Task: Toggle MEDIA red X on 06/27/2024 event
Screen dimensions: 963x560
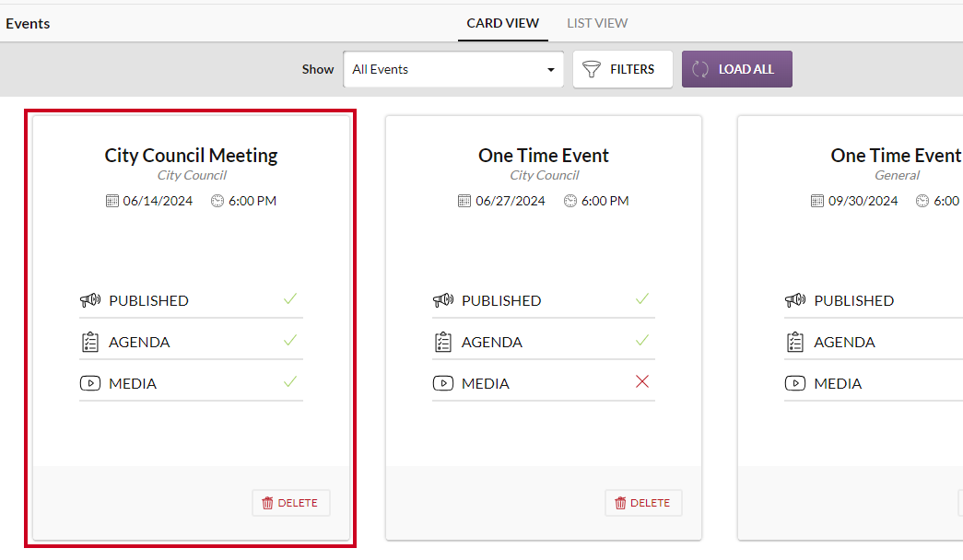Action: coord(642,381)
